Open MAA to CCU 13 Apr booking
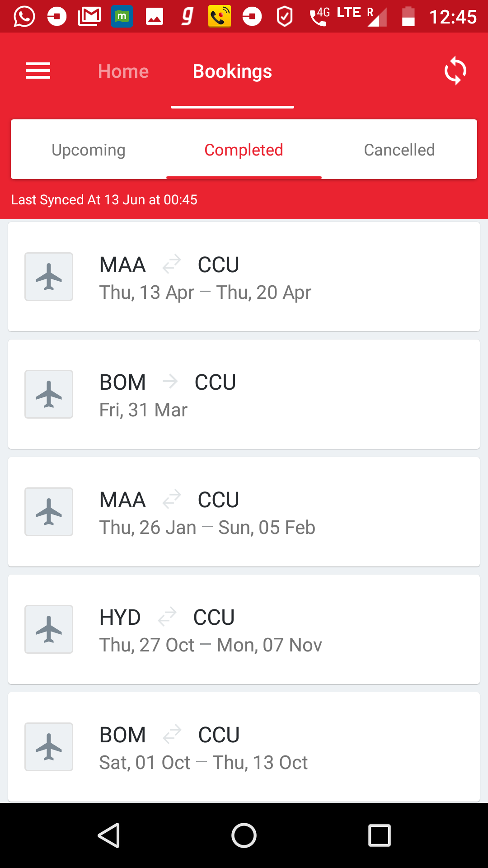The height and width of the screenshot is (868, 488). pyautogui.click(x=244, y=277)
